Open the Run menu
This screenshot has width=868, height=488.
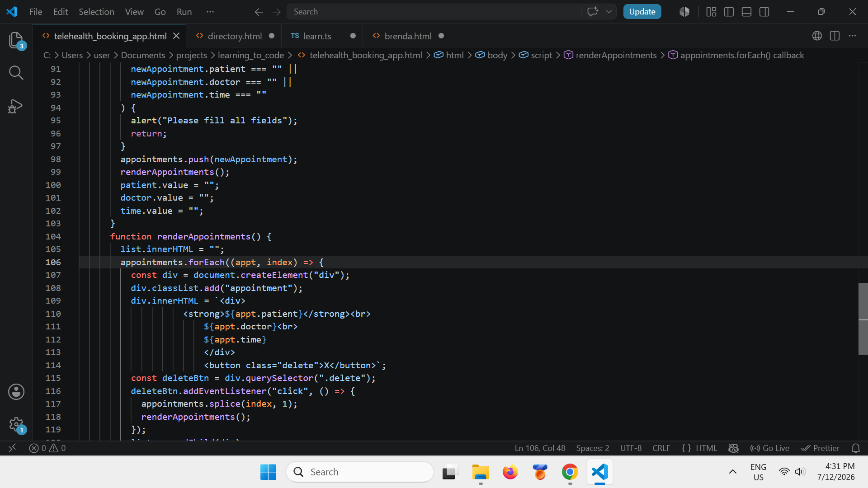click(184, 12)
